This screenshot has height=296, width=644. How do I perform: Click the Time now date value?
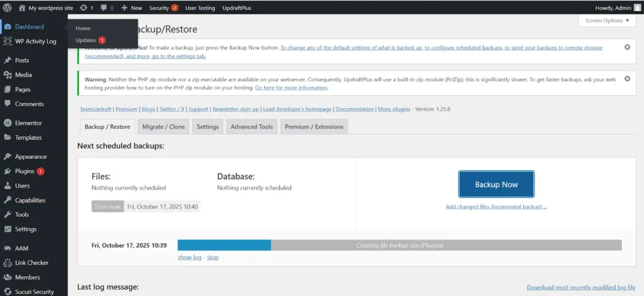click(163, 207)
